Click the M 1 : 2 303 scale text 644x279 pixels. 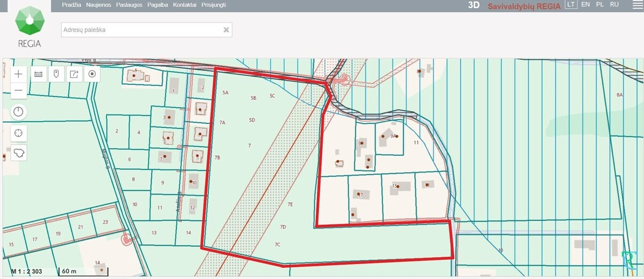tap(27, 271)
